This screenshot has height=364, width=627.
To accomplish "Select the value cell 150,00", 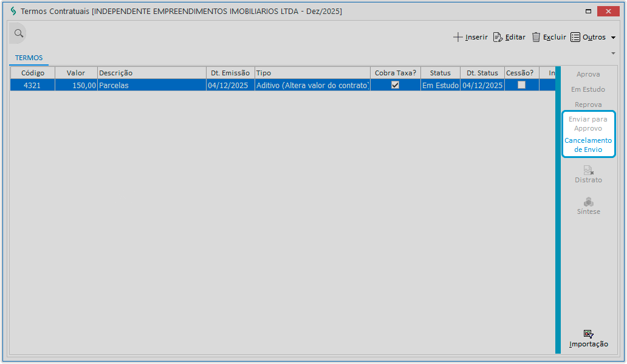I will click(76, 85).
